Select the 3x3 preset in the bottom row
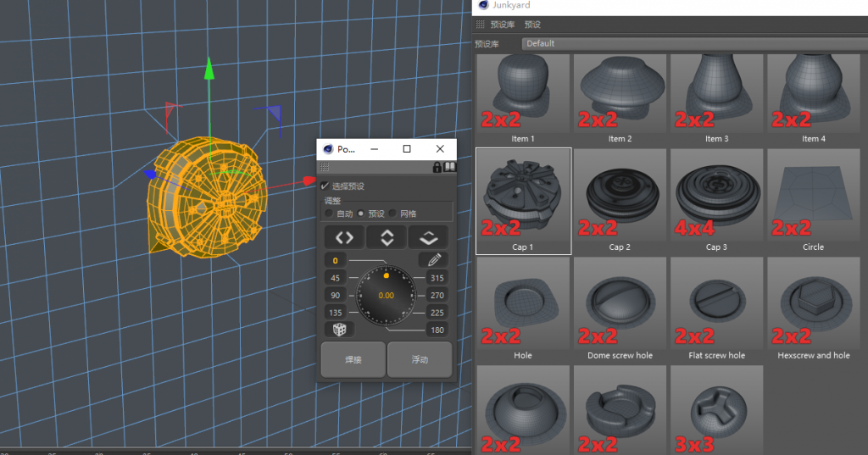The image size is (868, 455). 717,410
